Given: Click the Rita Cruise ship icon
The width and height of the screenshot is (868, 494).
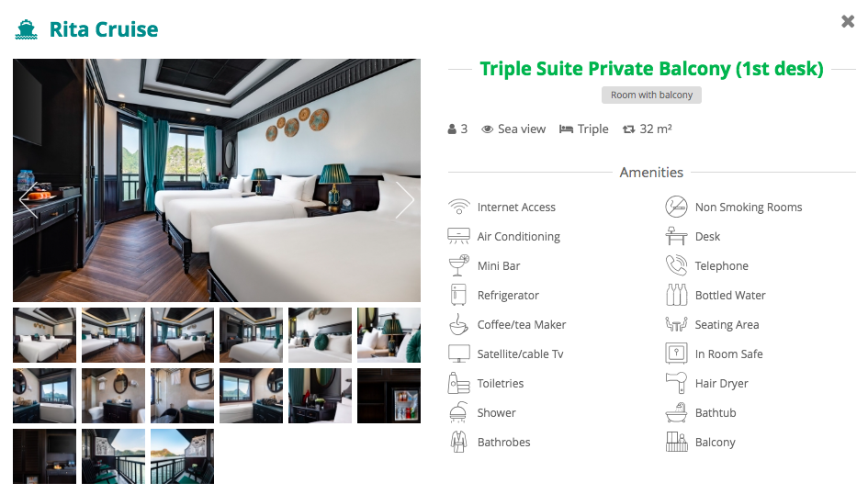Looking at the screenshot, I should pyautogui.click(x=26, y=30).
